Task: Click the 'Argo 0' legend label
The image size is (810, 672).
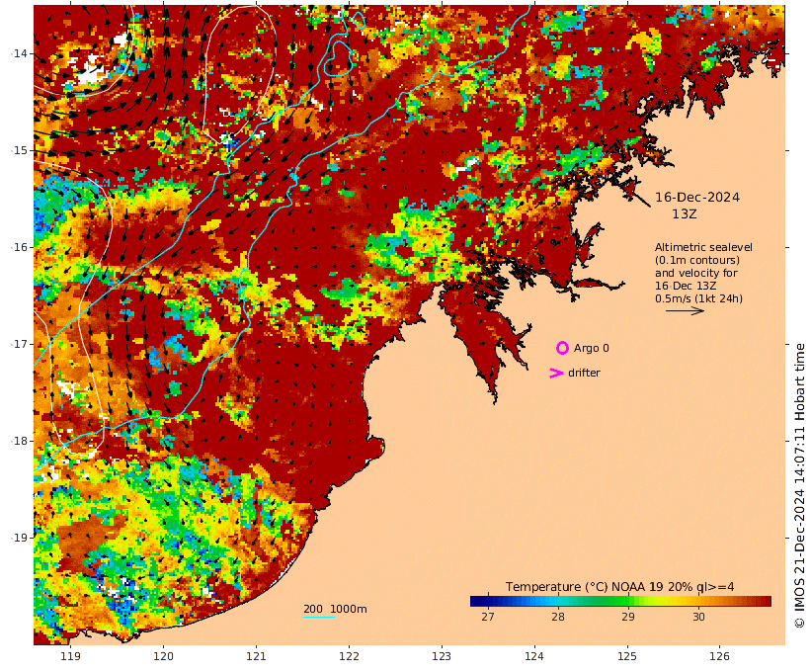Action: [592, 349]
